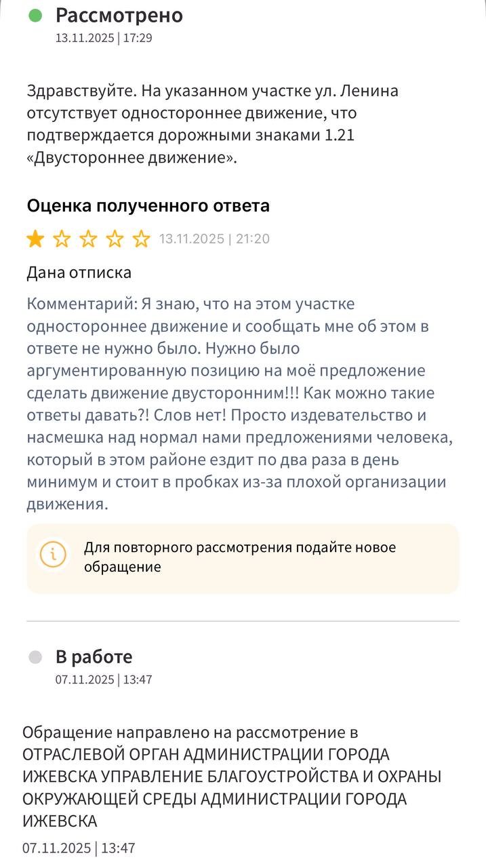The height and width of the screenshot is (868, 486).
Task: Tap the Дана отписка rating reason
Action: (79, 273)
